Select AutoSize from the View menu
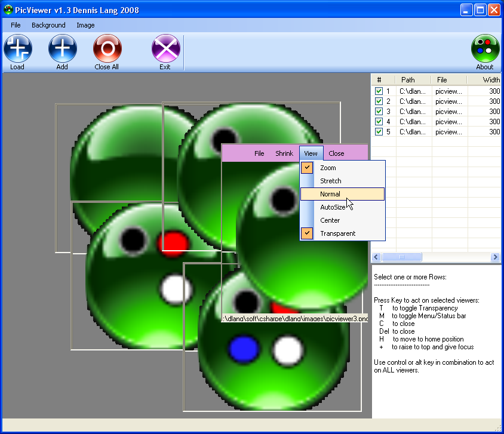This screenshot has height=434, width=504. click(342, 207)
